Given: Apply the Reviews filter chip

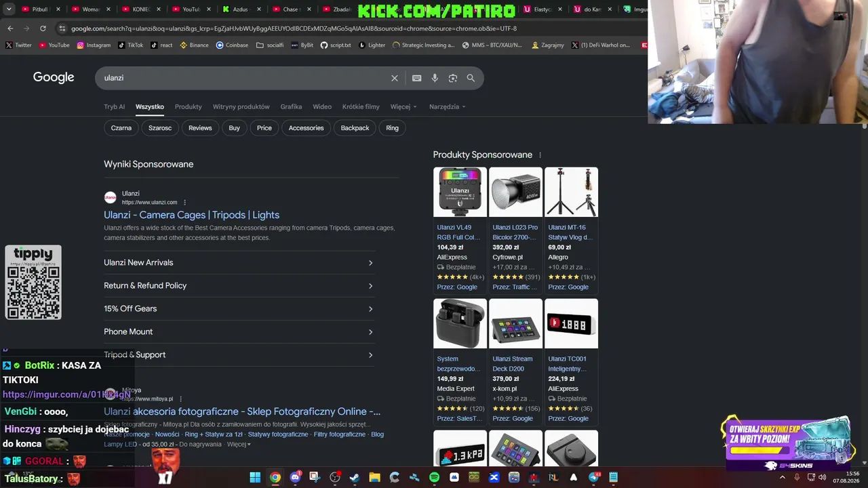Looking at the screenshot, I should coord(200,128).
